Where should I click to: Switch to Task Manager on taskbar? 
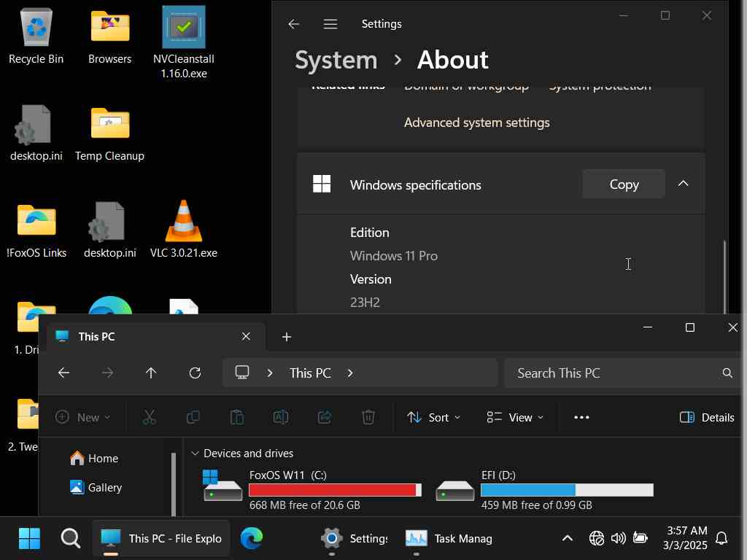point(448,539)
